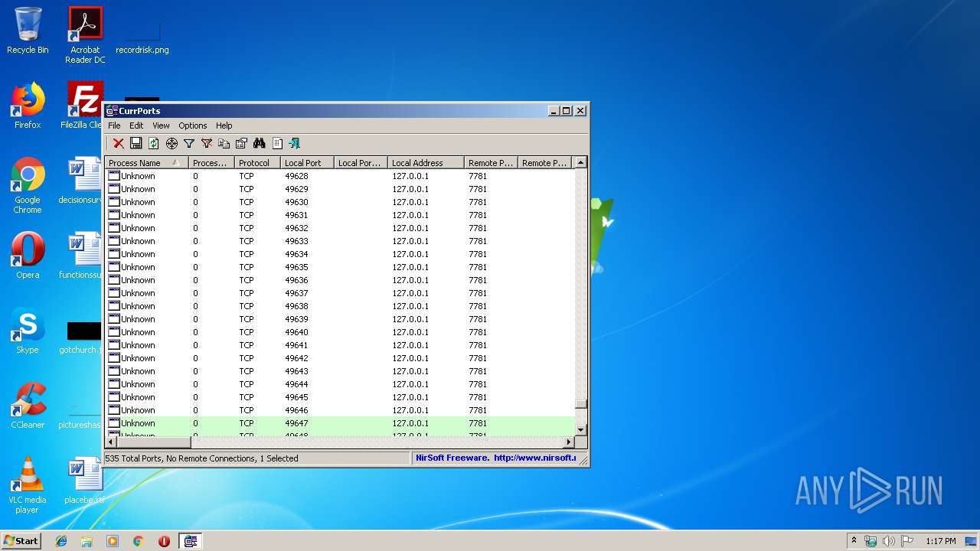This screenshot has height=551, width=980.
Task: Show hidden tray icons arrow
Action: pos(854,541)
